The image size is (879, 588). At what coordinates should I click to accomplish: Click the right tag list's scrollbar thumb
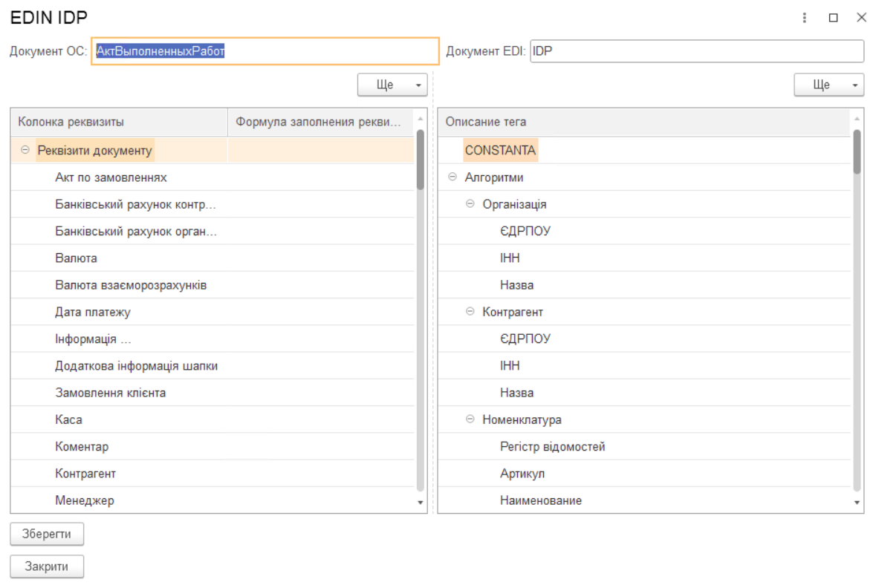click(857, 152)
